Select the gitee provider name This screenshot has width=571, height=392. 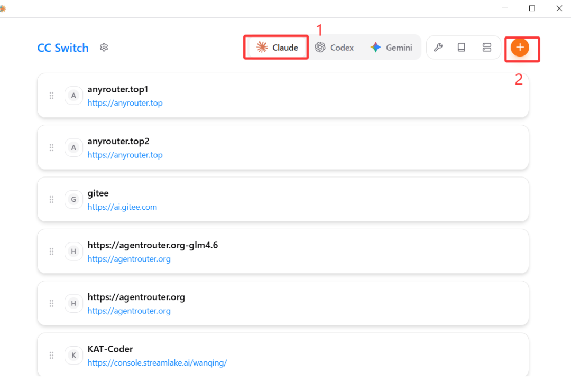coord(98,193)
